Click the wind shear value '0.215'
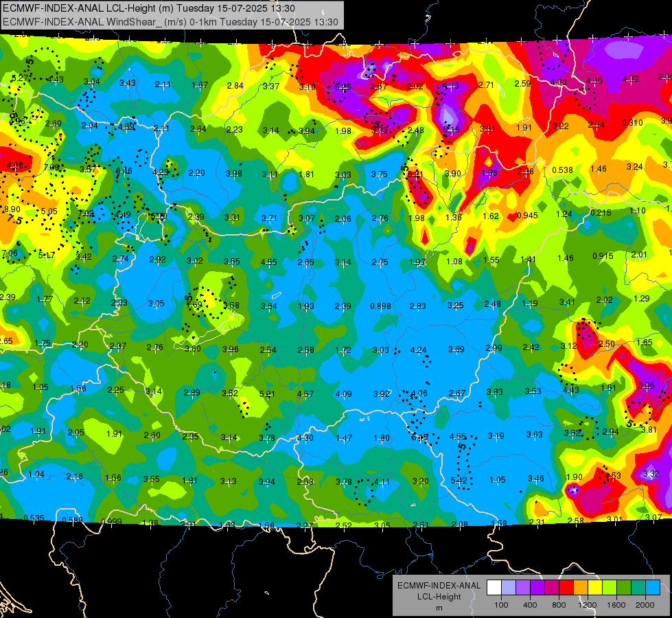The width and height of the screenshot is (672, 618). coord(601,213)
